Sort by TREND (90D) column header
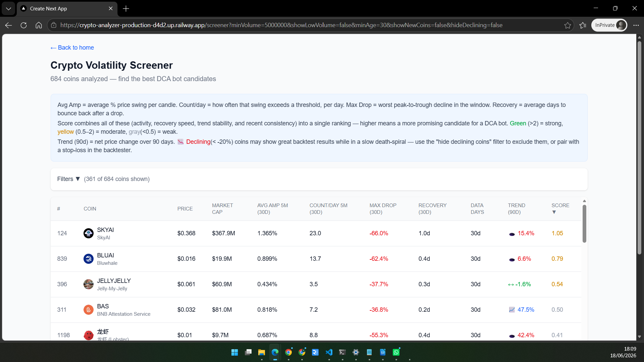 click(517, 208)
